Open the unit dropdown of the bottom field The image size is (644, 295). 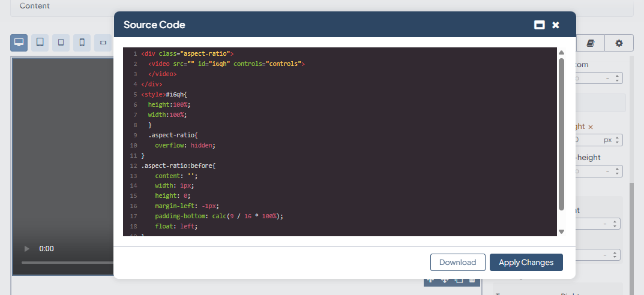pos(608,78)
